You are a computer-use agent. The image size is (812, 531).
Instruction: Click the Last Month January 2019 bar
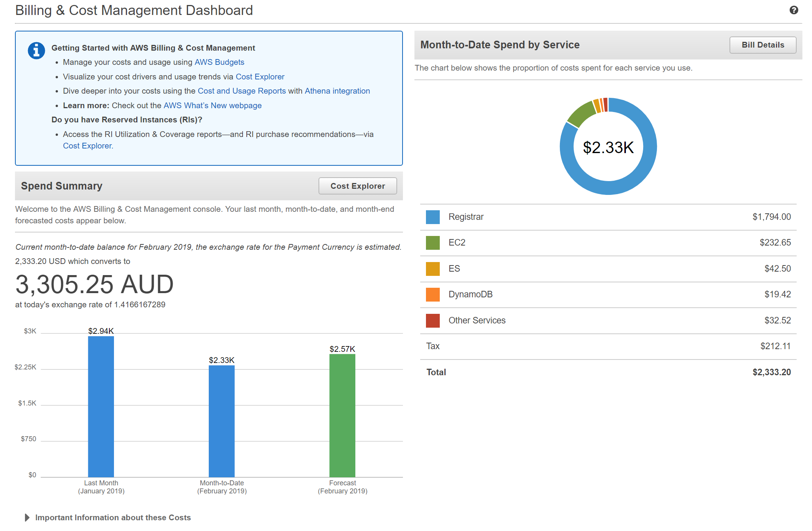click(x=101, y=407)
